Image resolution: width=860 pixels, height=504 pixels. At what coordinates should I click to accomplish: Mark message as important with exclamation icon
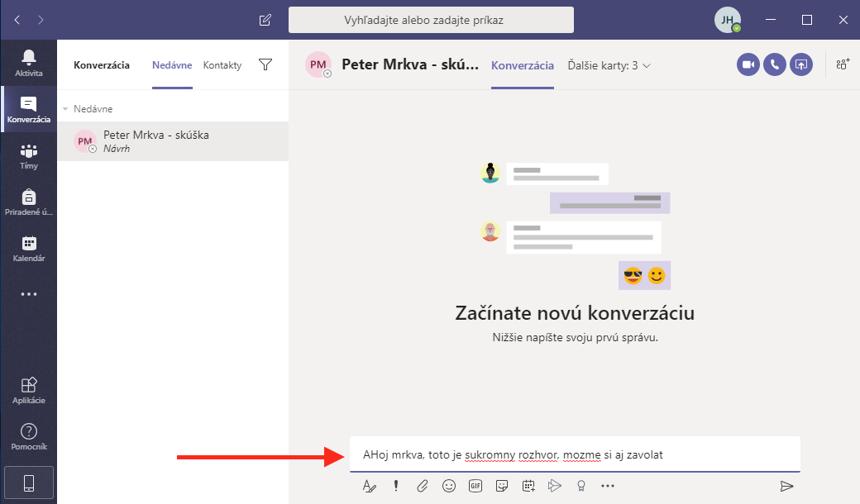(395, 486)
